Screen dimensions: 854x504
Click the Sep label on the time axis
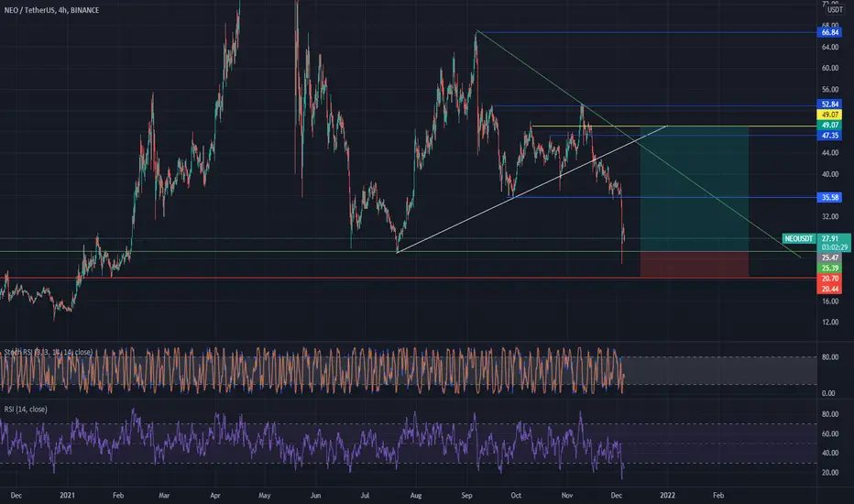click(x=466, y=495)
